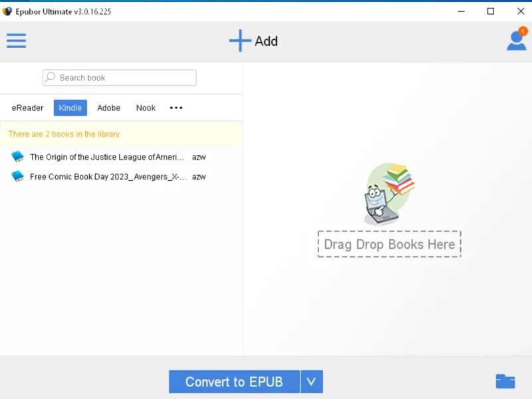Click the book icon beside Free Comic Book Day
The height and width of the screenshot is (399, 532).
tap(18, 176)
